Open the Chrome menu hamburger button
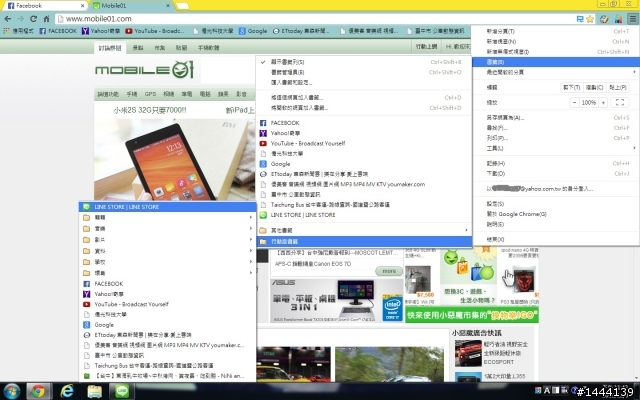Screen dimensions: 640x400 click(632, 19)
